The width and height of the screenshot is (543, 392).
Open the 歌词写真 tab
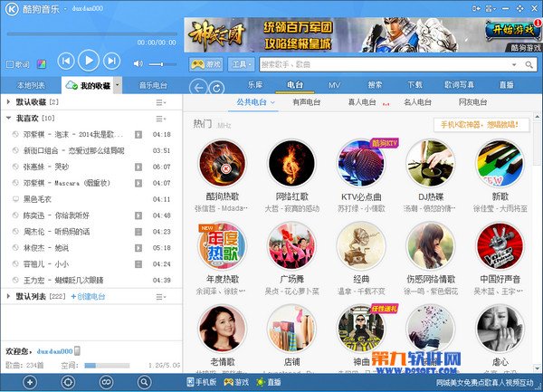(x=459, y=85)
